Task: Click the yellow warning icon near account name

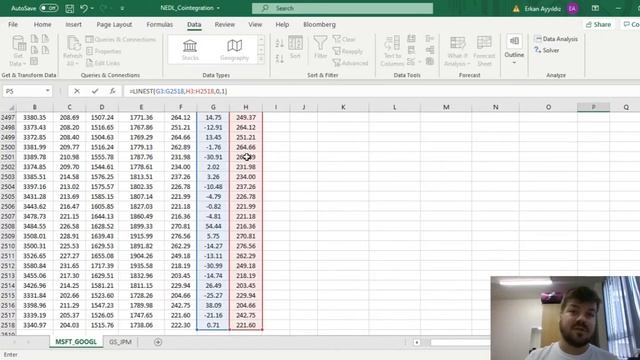Action: click(x=516, y=9)
